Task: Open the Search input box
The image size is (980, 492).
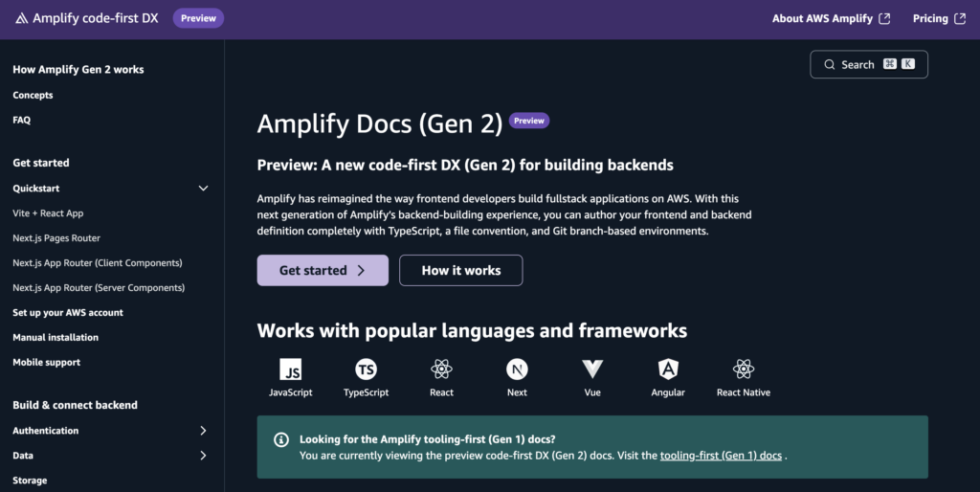Action: (x=869, y=64)
